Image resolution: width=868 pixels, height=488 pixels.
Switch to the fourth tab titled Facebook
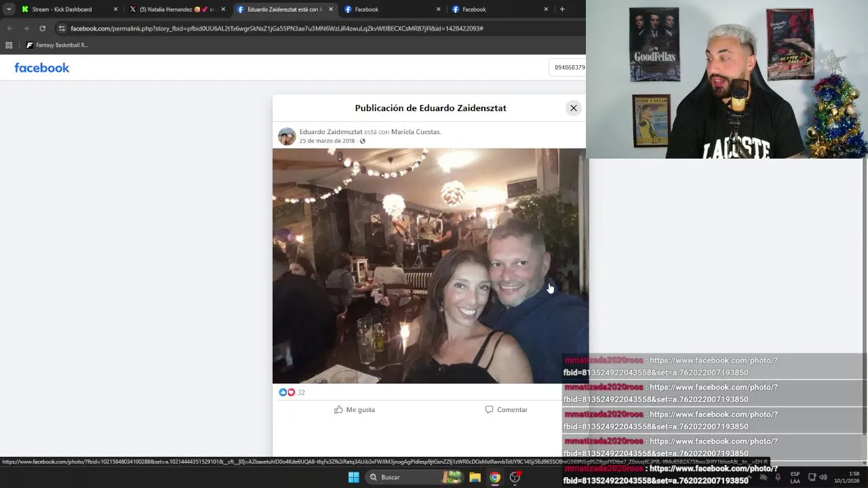coord(392,9)
